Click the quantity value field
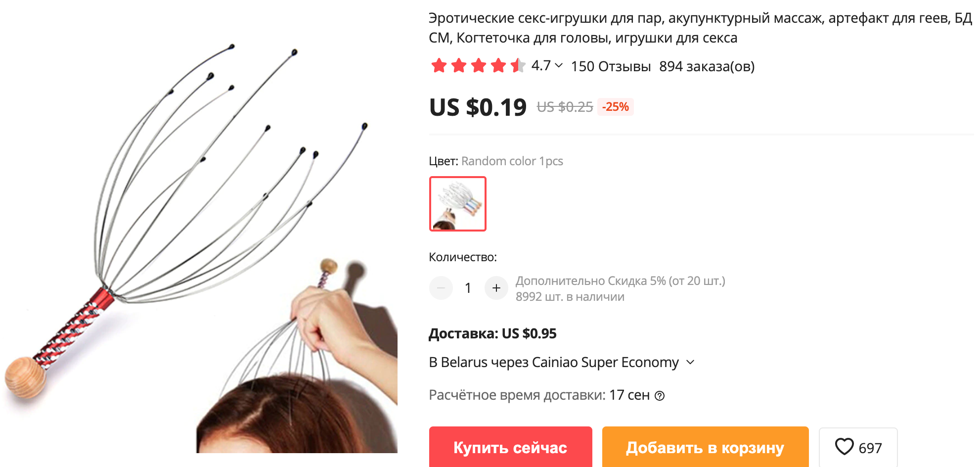 click(468, 288)
